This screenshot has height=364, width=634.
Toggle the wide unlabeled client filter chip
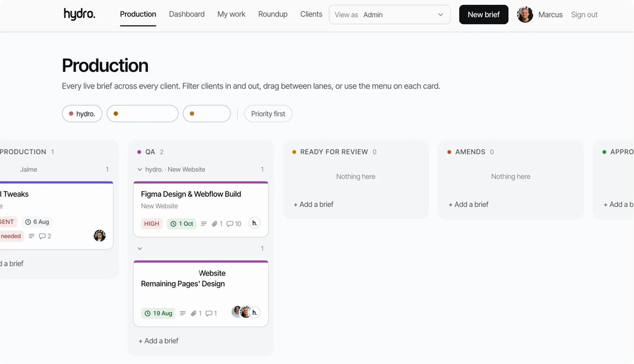click(142, 114)
